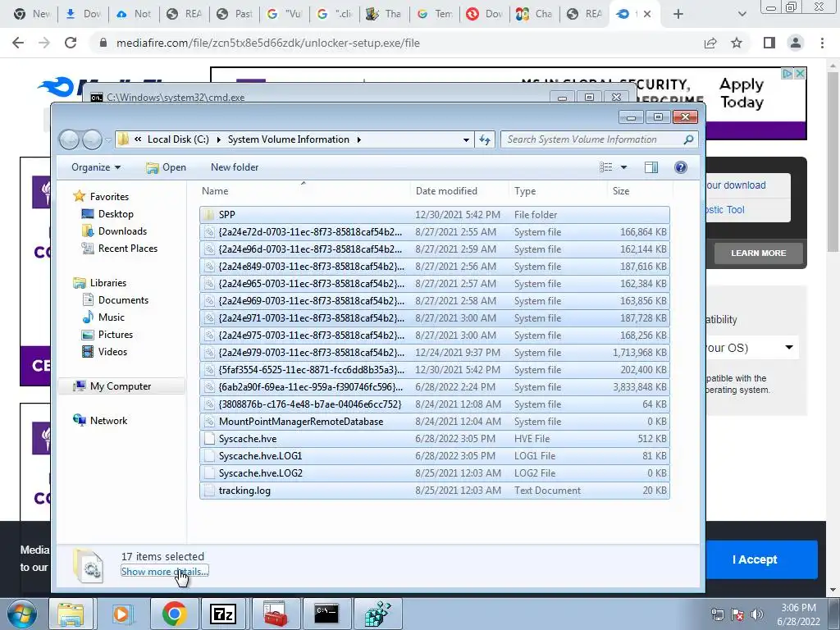The width and height of the screenshot is (840, 630).
Task: Click Chrome share page icon
Action: [710, 43]
